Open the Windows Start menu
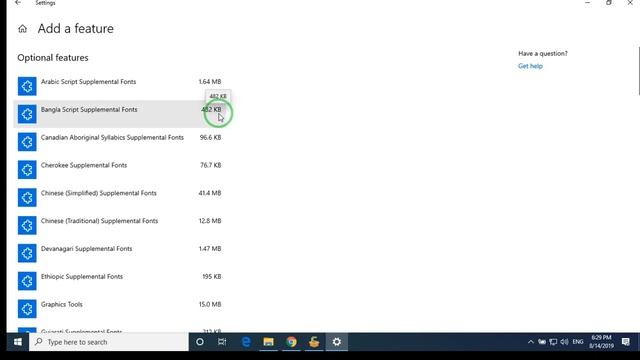 tap(18, 342)
